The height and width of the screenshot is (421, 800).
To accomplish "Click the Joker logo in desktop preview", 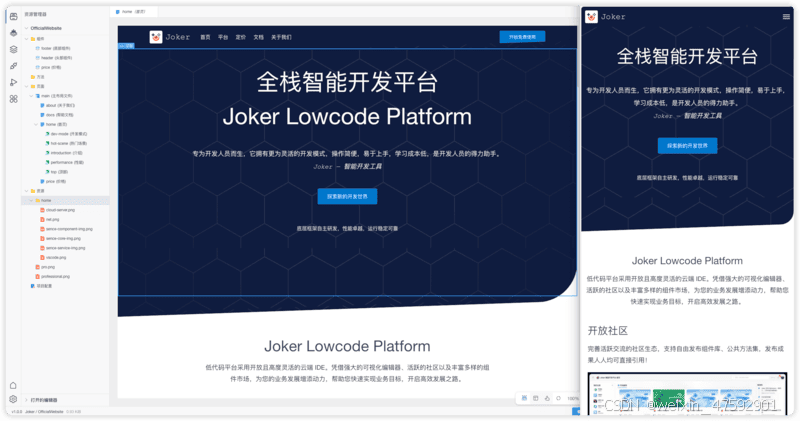I will click(156, 37).
